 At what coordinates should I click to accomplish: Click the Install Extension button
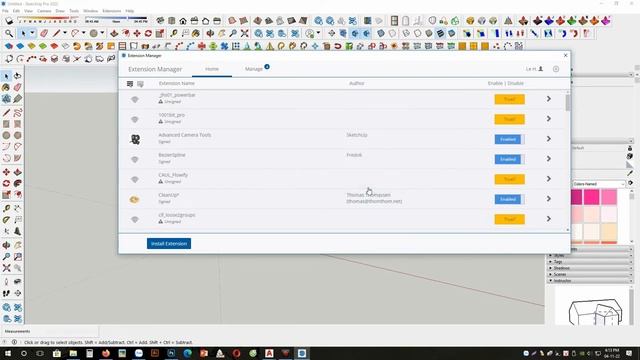[169, 244]
